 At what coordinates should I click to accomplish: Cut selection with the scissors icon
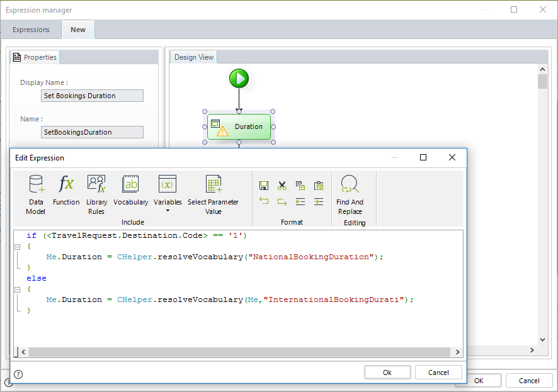coord(282,186)
